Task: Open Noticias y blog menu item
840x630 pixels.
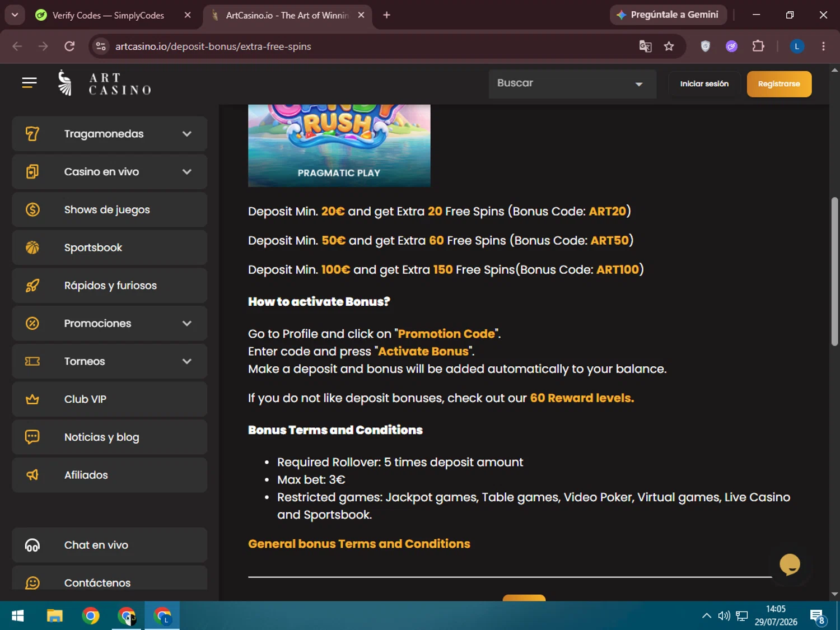Action: [x=110, y=437]
